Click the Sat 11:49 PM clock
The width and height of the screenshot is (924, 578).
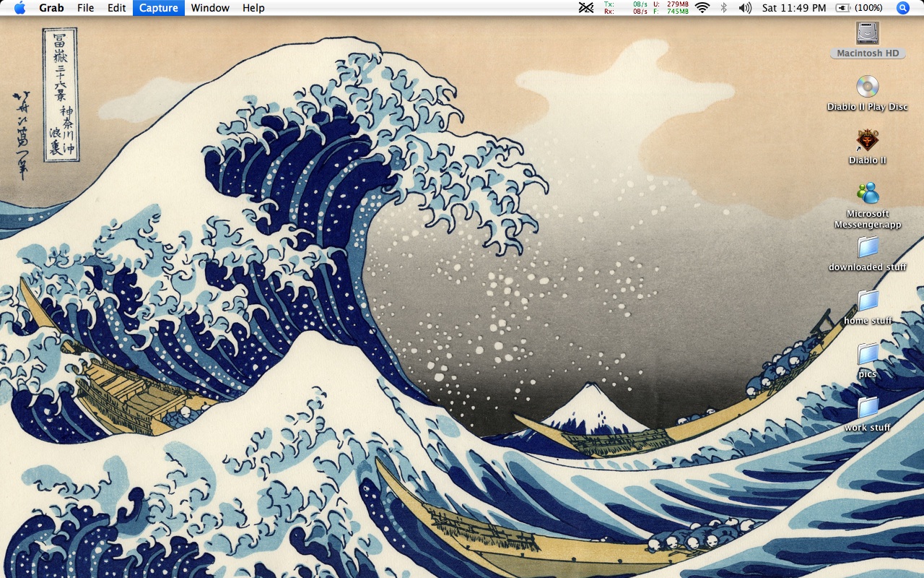794,8
